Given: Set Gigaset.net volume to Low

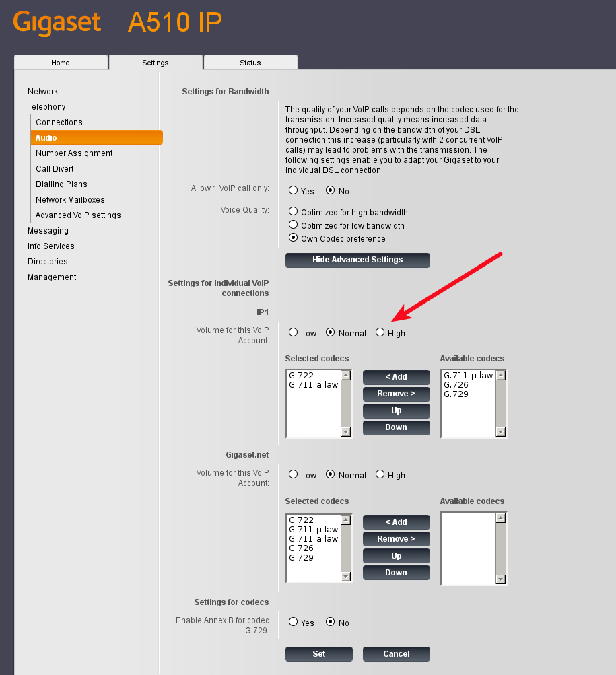Looking at the screenshot, I should click(x=294, y=474).
